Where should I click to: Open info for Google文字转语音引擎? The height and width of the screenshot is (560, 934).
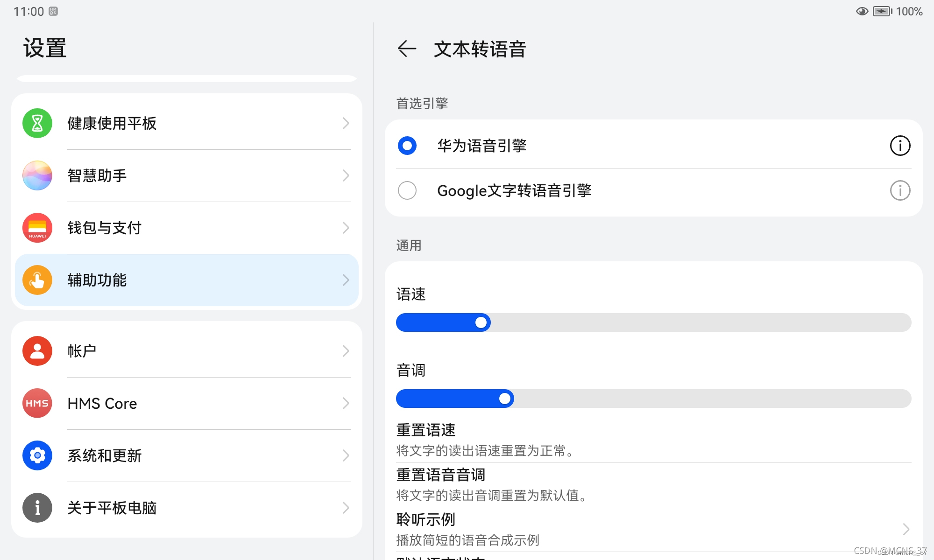pos(899,190)
